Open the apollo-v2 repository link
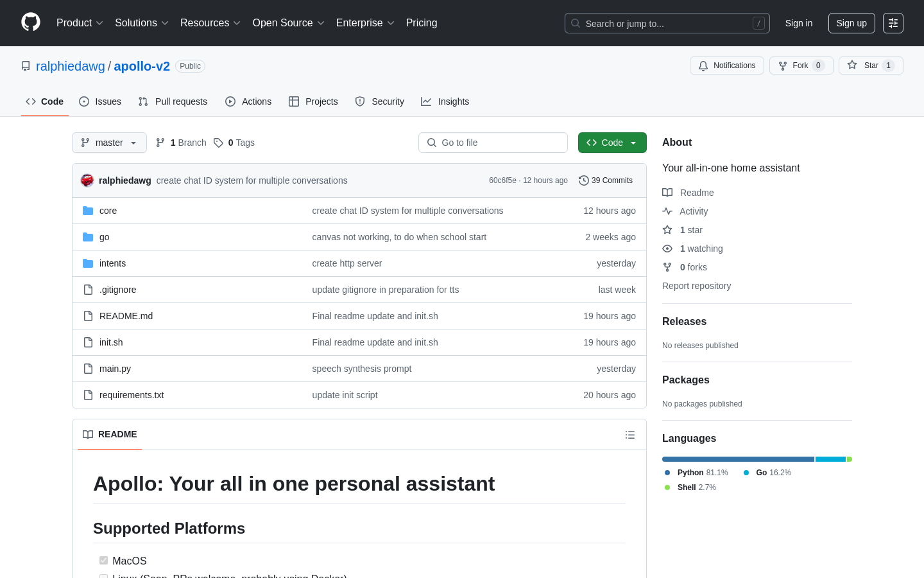 [x=142, y=66]
